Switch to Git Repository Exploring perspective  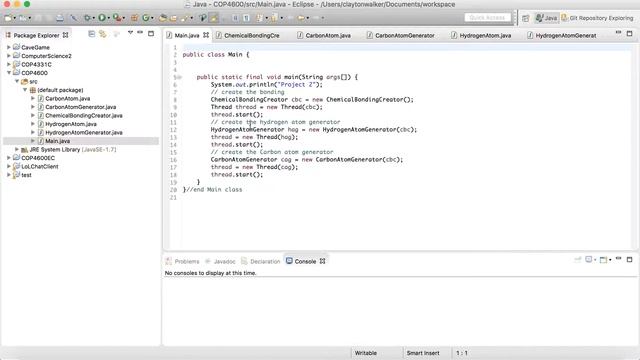coord(597,18)
